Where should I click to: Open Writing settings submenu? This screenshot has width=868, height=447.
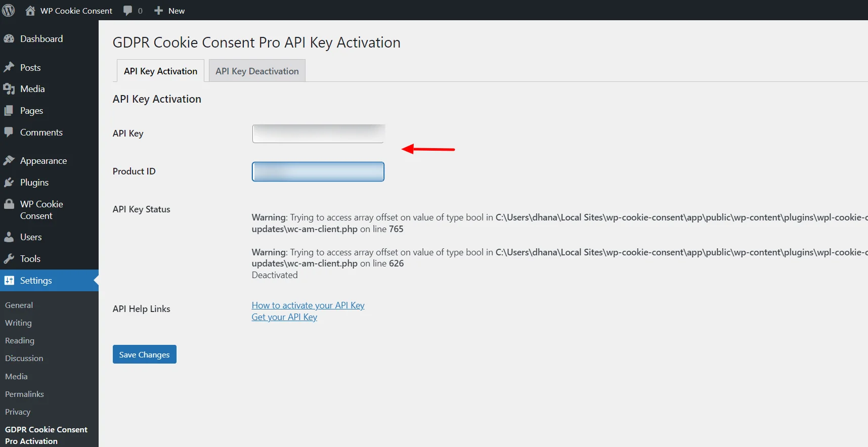(18, 323)
